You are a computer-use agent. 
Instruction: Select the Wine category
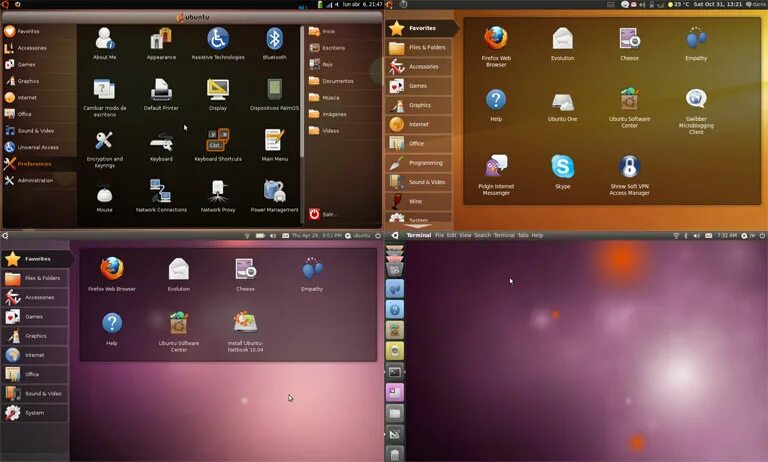click(x=419, y=201)
